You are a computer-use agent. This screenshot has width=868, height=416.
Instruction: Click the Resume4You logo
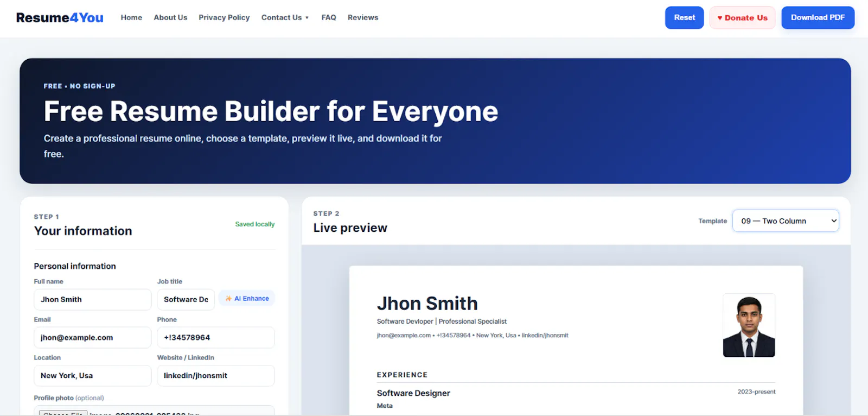[x=60, y=17]
